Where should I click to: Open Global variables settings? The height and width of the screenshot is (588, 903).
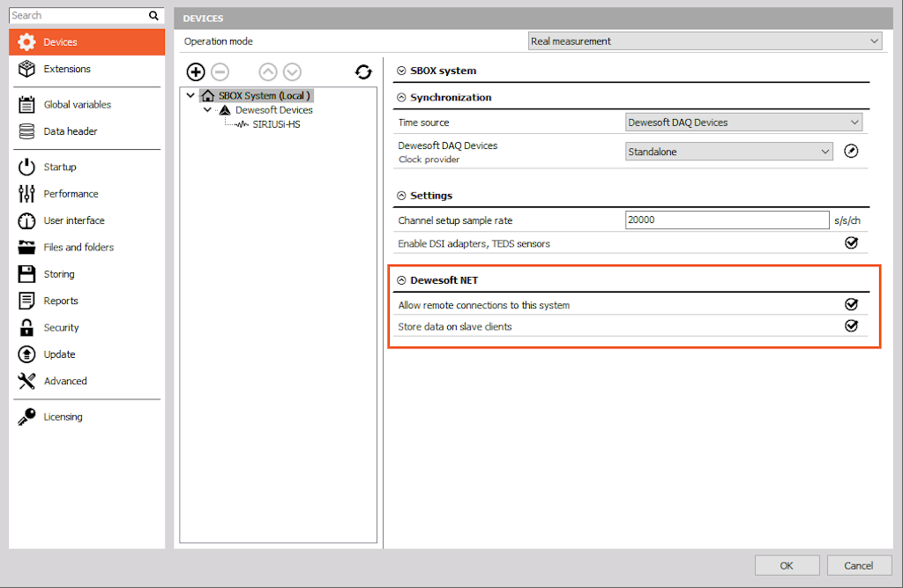coord(86,105)
